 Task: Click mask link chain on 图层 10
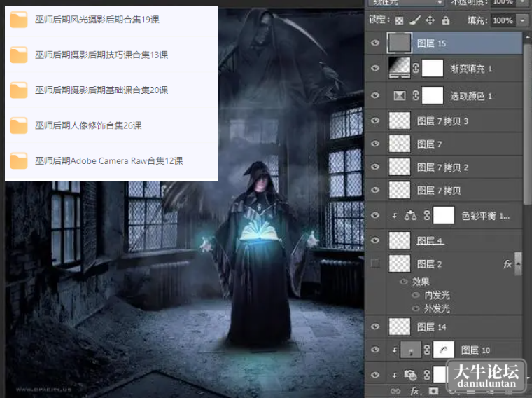[427, 350]
